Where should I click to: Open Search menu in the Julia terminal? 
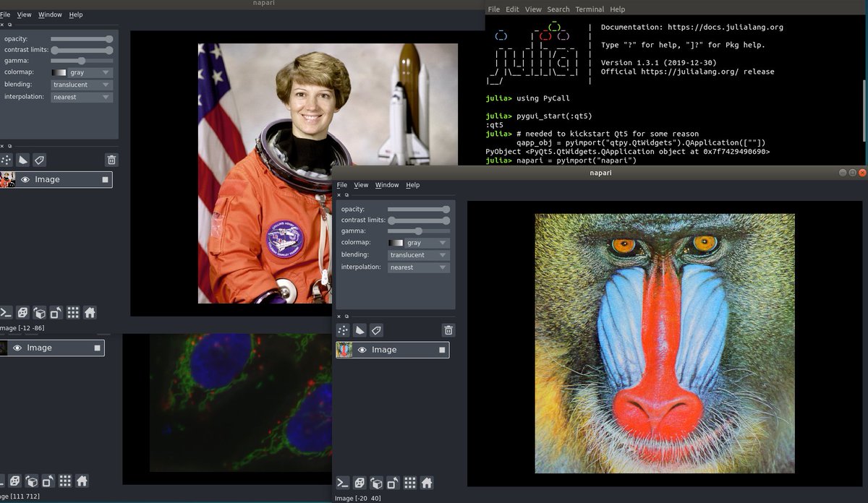point(558,9)
